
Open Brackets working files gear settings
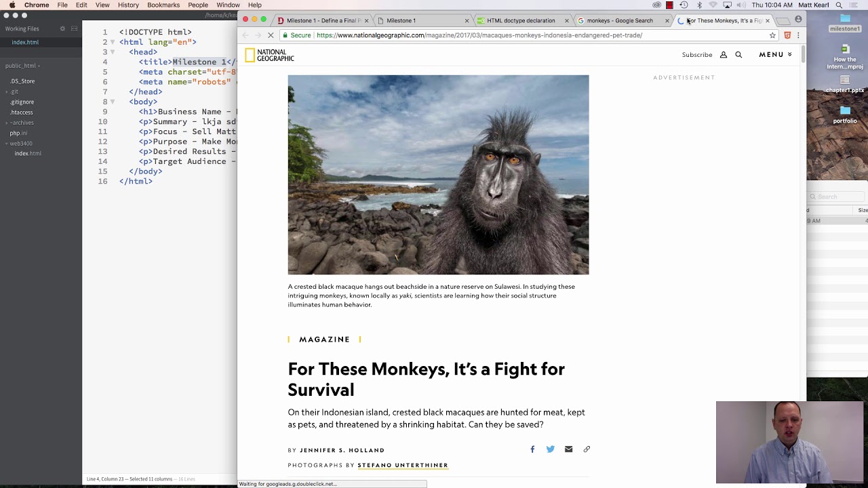click(x=62, y=28)
